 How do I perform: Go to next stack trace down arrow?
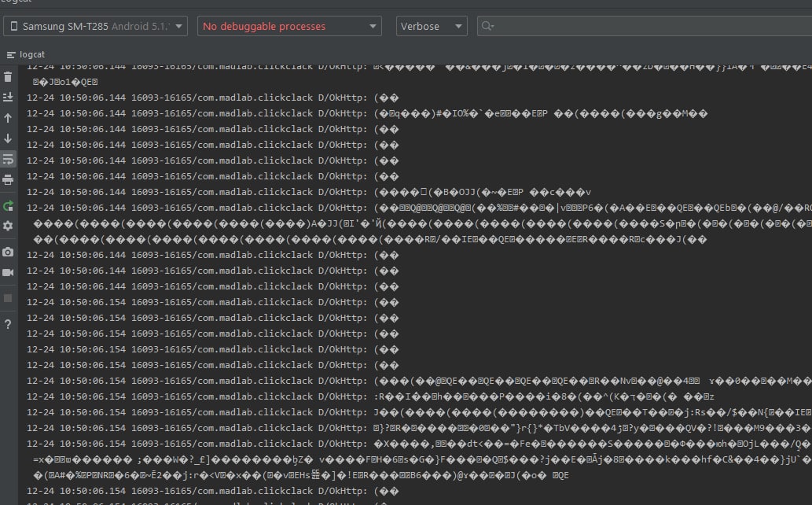click(8, 138)
